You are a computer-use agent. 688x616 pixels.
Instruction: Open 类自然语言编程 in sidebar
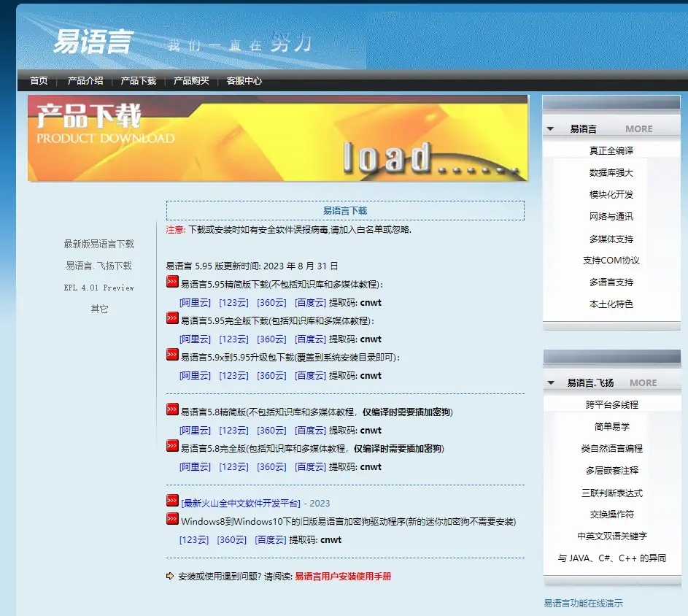612,448
